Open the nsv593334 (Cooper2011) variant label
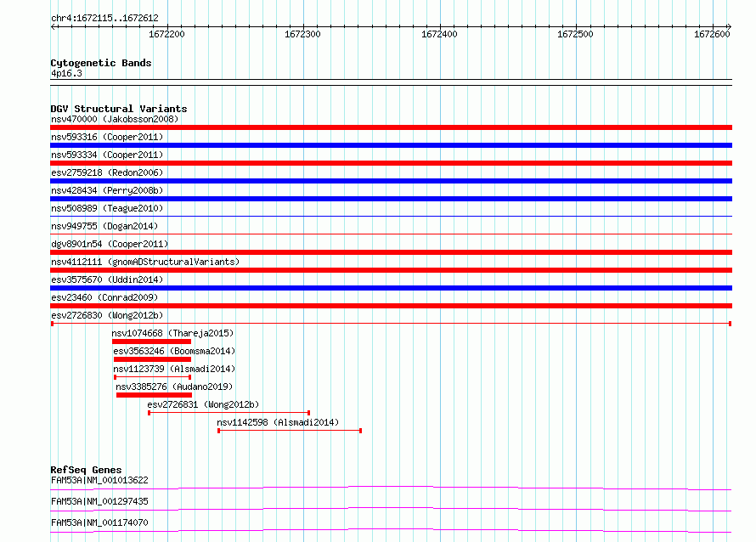 click(x=107, y=155)
